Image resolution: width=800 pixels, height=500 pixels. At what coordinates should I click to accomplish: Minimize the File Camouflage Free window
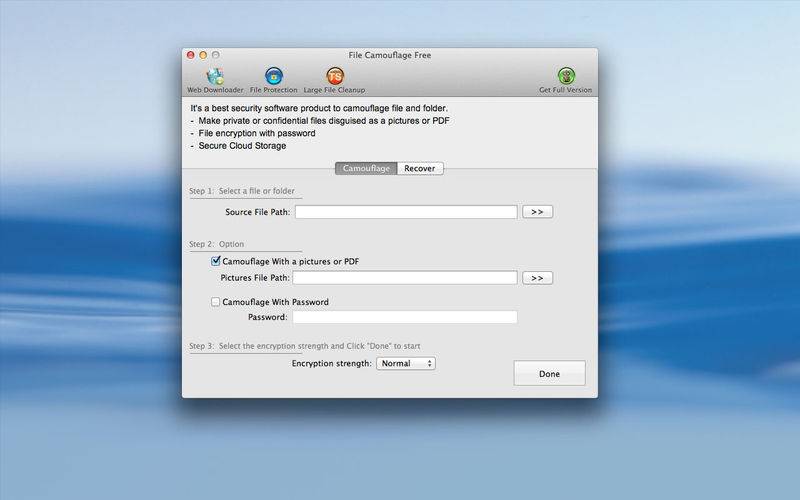pyautogui.click(x=203, y=55)
